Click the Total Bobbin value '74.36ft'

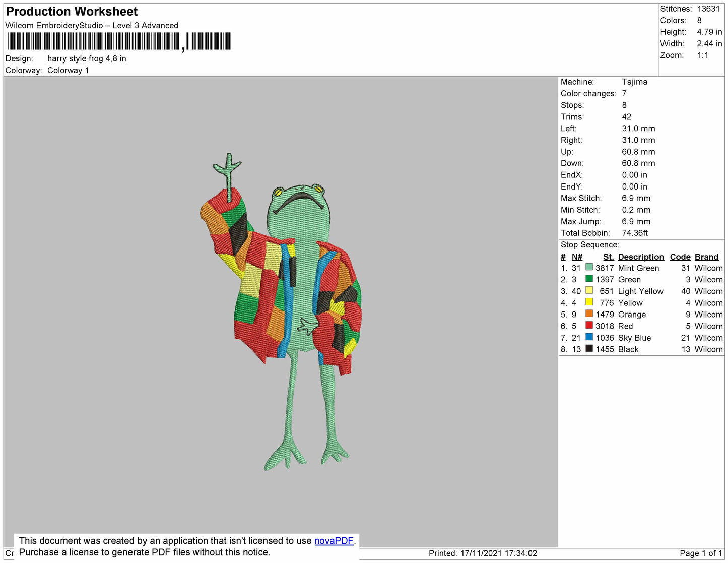[x=635, y=233]
